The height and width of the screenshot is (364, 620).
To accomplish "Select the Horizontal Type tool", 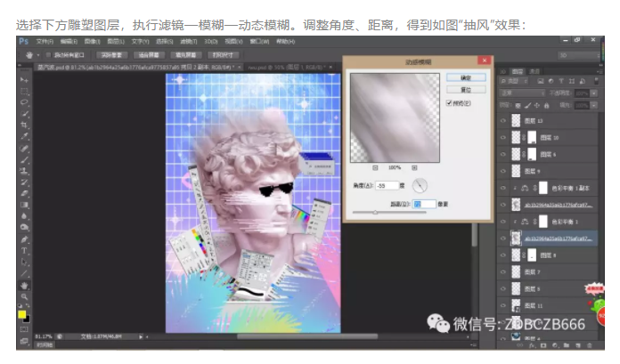I will [x=24, y=251].
